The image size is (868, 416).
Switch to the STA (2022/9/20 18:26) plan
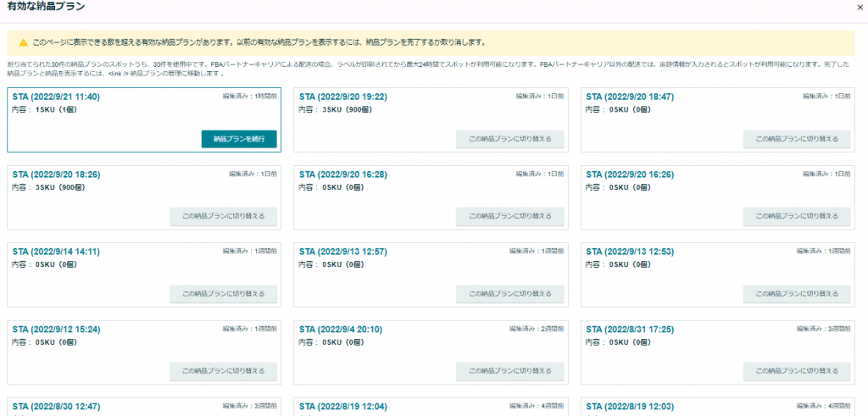(x=223, y=216)
